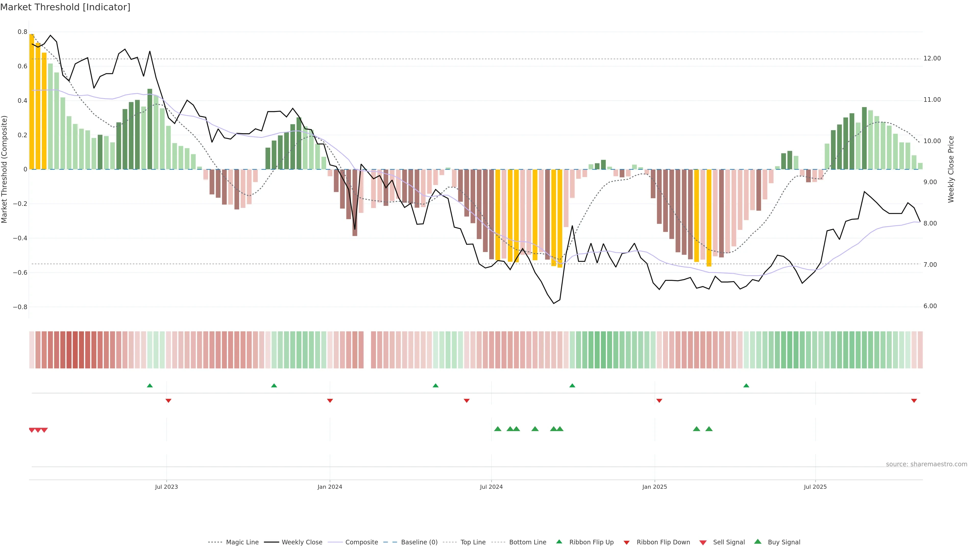This screenshot has width=980, height=551.
Task: Click Ribbon Flip Down legend triangle icon
Action: [627, 543]
